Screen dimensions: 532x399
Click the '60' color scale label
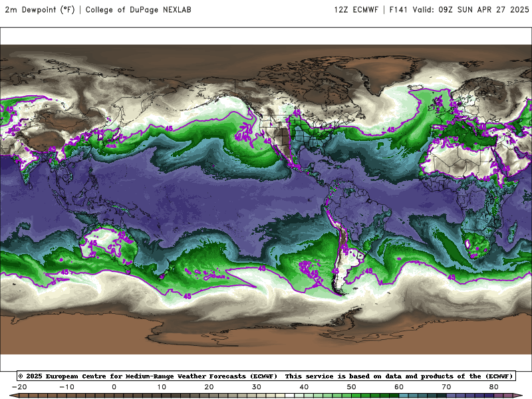click(399, 387)
